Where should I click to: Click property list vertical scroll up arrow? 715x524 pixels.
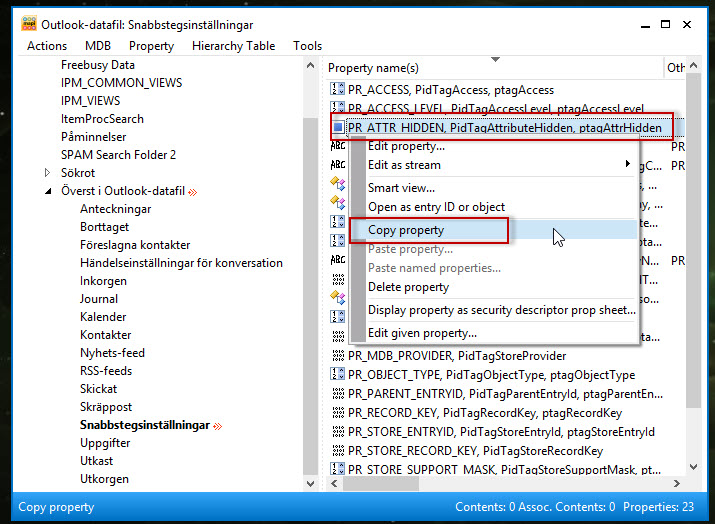click(694, 65)
